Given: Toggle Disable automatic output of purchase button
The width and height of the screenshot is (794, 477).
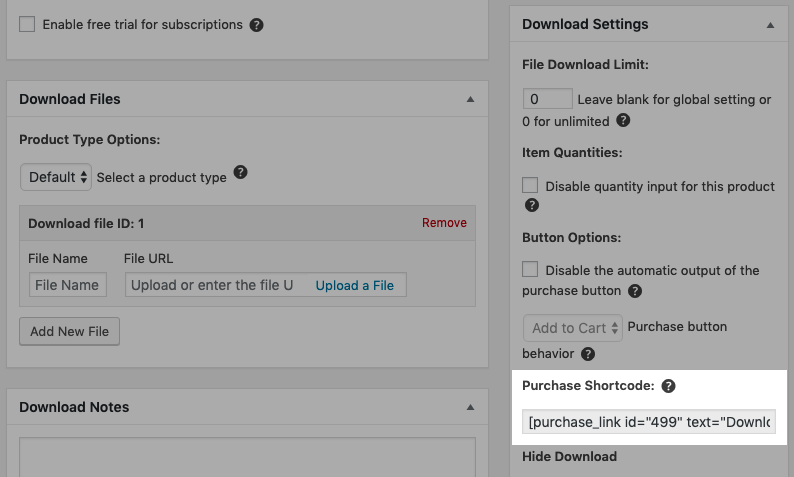Looking at the screenshot, I should click(x=530, y=270).
